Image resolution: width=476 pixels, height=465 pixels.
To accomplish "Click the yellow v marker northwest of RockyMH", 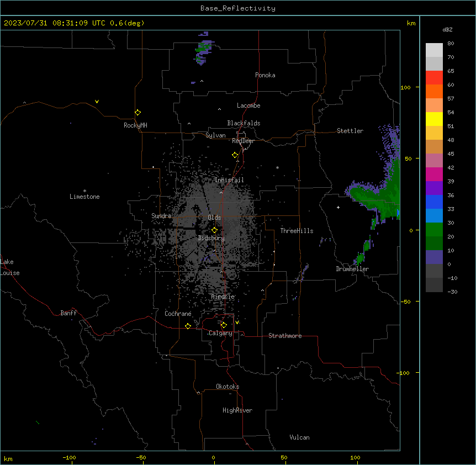I will click(97, 102).
